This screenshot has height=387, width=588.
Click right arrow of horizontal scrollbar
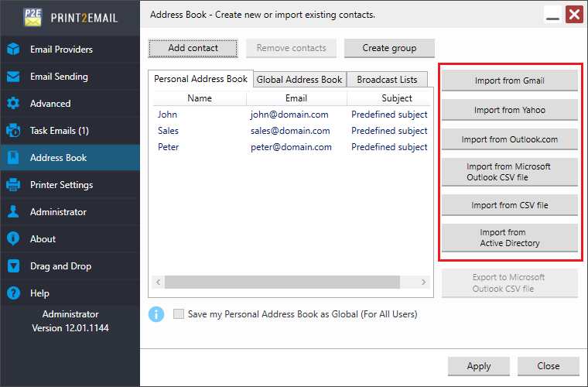pyautogui.click(x=423, y=282)
